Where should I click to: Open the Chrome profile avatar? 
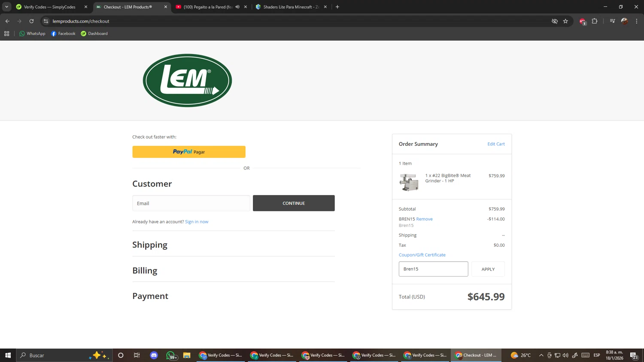pyautogui.click(x=625, y=21)
